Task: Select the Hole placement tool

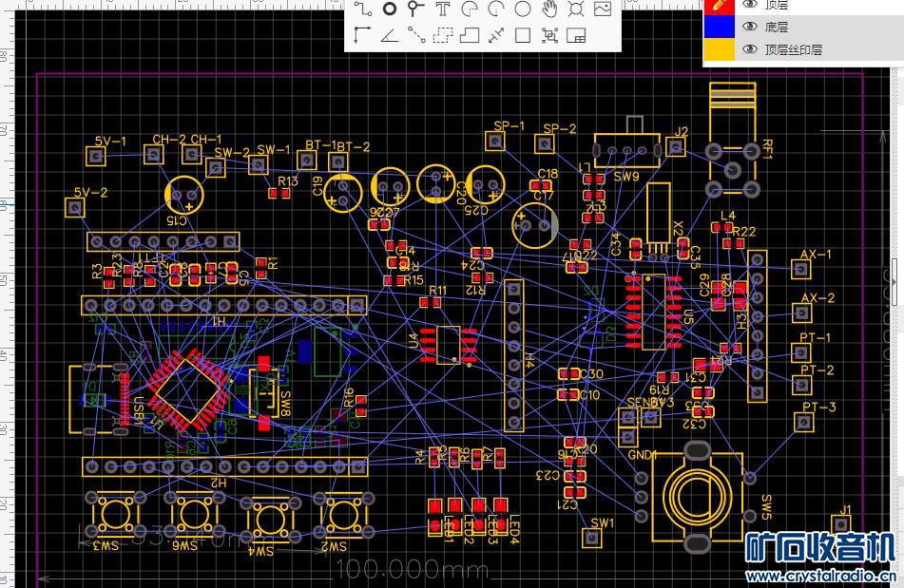Action: coord(575,9)
